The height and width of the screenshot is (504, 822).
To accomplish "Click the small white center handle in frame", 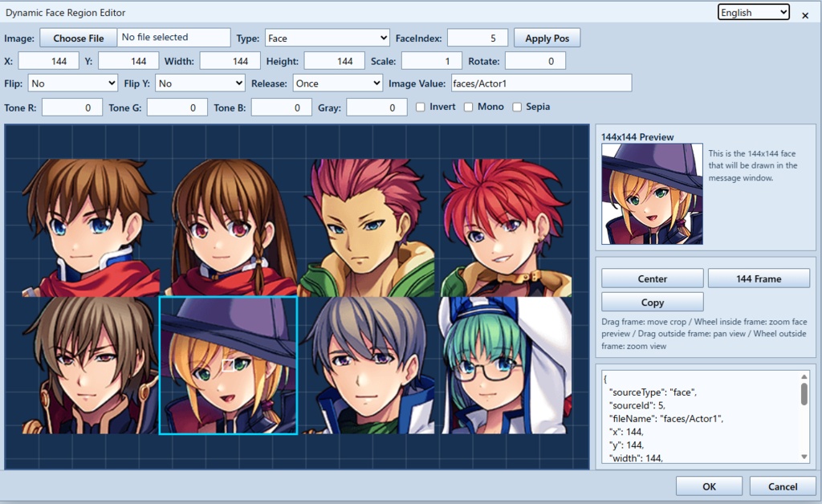I will point(228,365).
